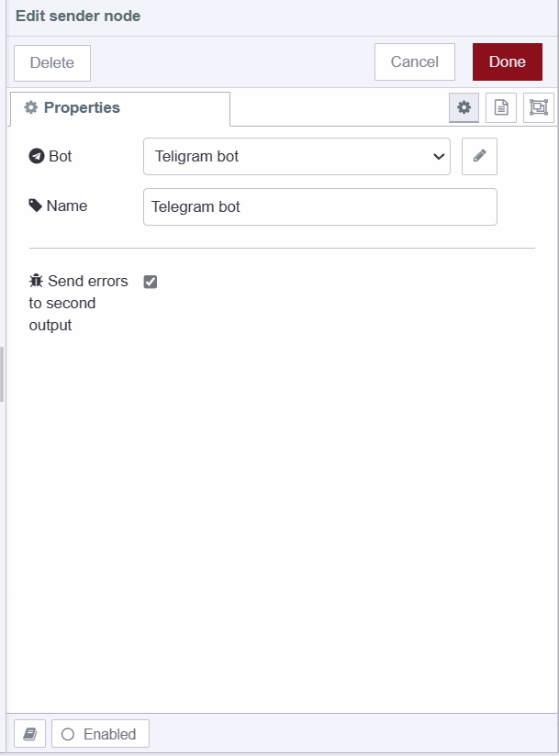Click the Name text field
This screenshot has width=559, height=756.
pyautogui.click(x=319, y=206)
